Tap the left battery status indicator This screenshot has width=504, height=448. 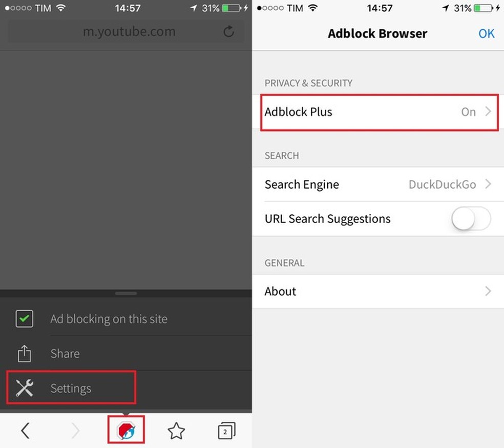232,8
